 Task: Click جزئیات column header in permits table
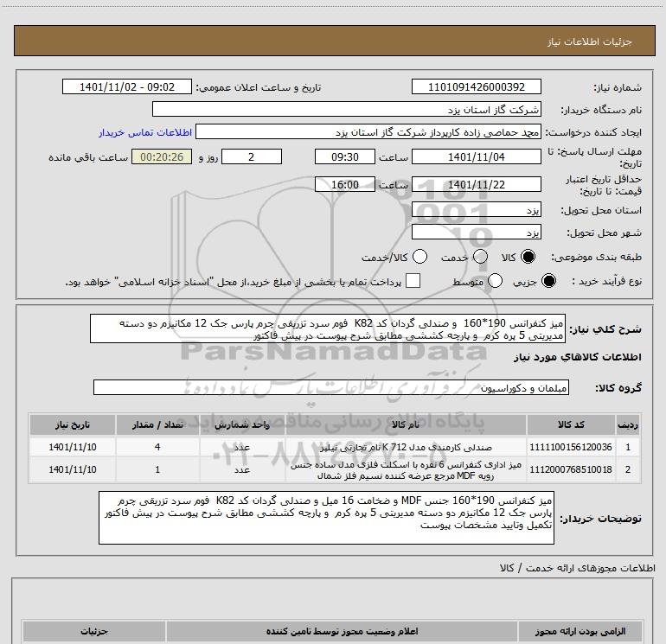tap(94, 631)
